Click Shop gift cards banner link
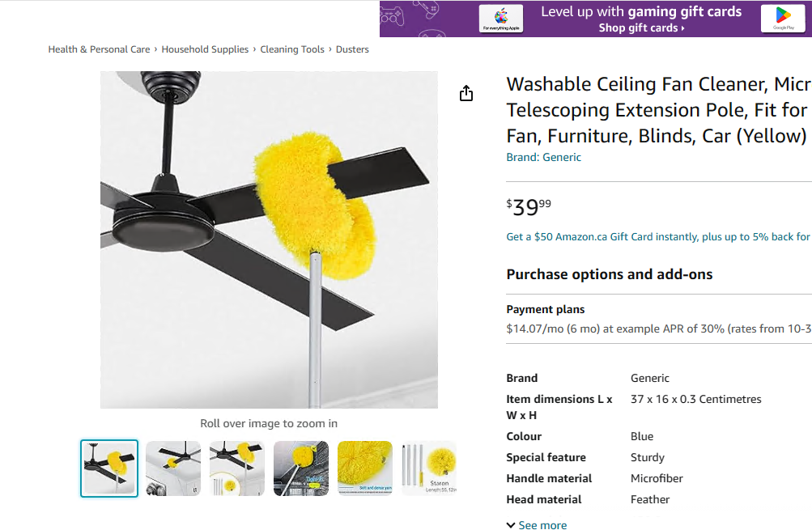The height and width of the screenshot is (530, 812). [641, 28]
